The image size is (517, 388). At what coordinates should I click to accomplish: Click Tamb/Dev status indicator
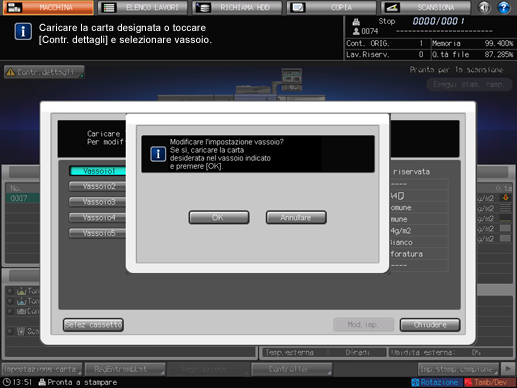[489, 382]
